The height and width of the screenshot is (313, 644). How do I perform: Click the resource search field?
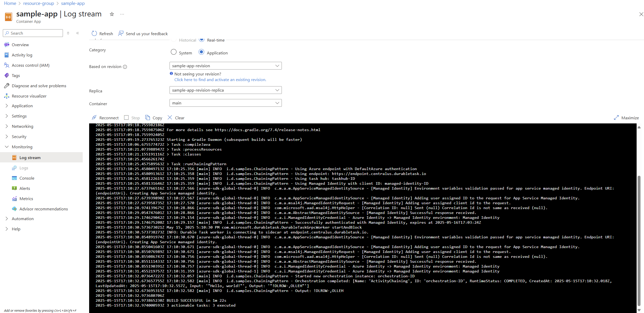(x=33, y=33)
